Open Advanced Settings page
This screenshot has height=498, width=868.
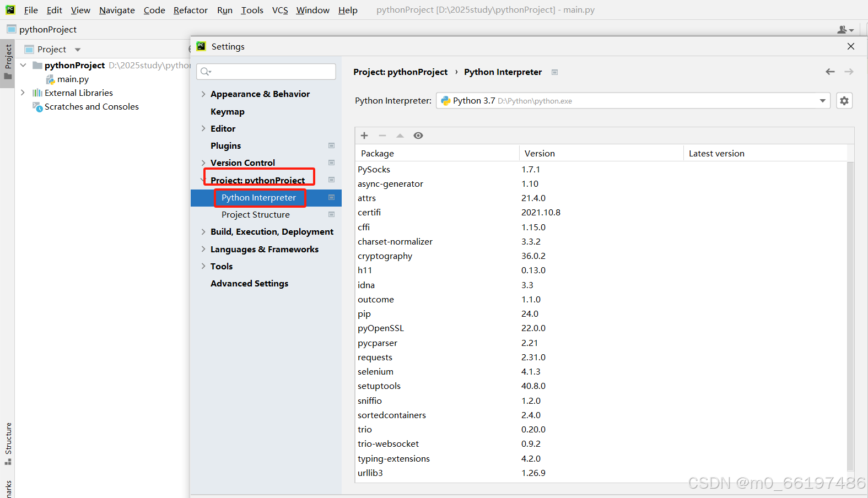coord(249,283)
